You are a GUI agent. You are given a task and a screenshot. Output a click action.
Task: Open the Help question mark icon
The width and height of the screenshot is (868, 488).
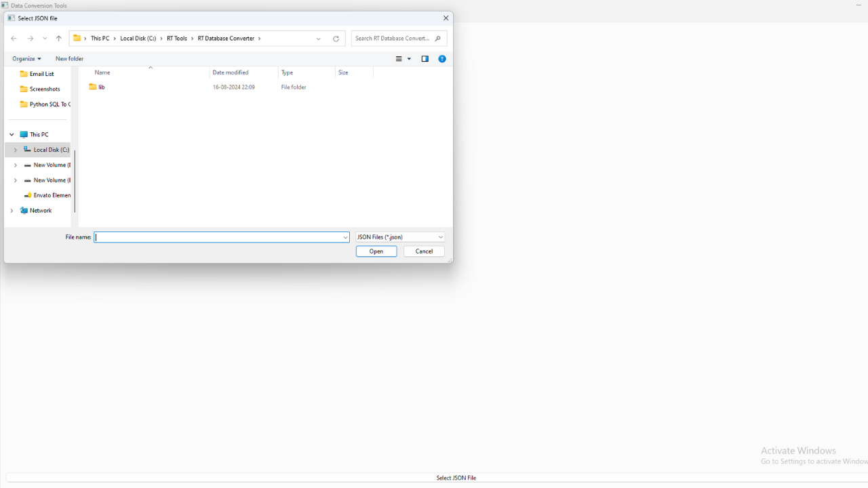click(x=442, y=59)
